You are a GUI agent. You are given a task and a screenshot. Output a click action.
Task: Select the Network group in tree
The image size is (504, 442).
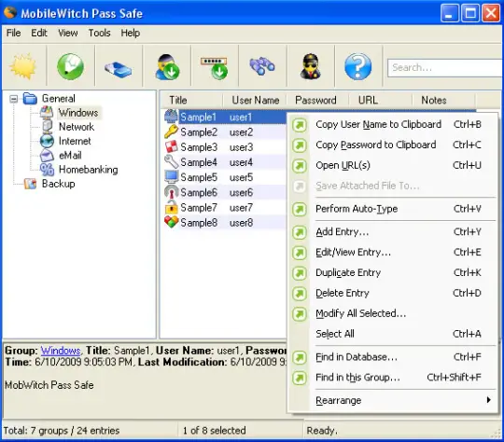tap(77, 127)
